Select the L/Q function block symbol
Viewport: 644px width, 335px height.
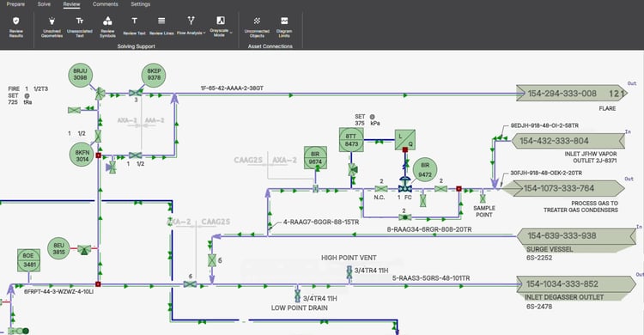pos(405,140)
